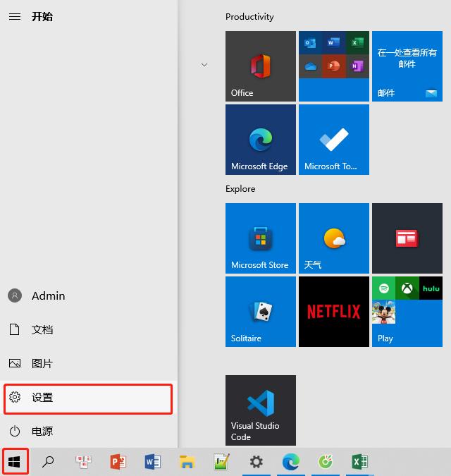Open the Admin user account menu
This screenshot has height=476, width=451.
coord(89,295)
